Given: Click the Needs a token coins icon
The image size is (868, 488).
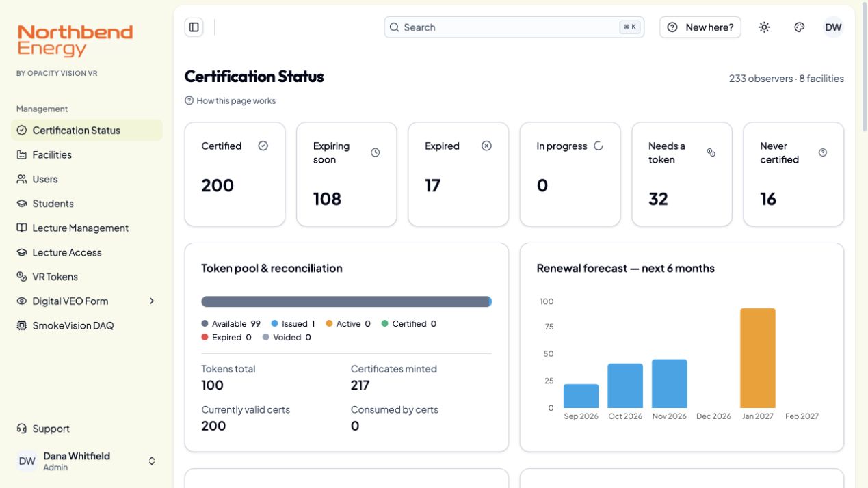Looking at the screenshot, I should (x=711, y=152).
